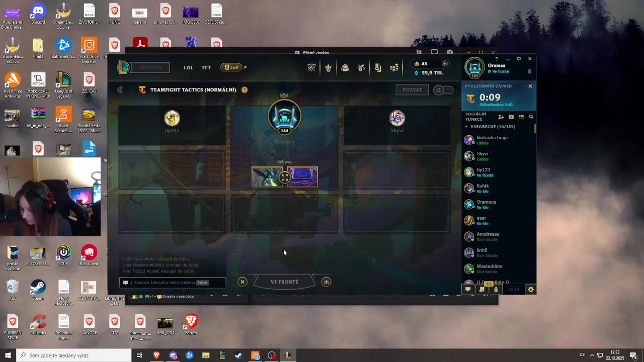Select friend Kuřák in friends list
Image resolution: width=644 pixels, height=362 pixels.
tap(498, 188)
